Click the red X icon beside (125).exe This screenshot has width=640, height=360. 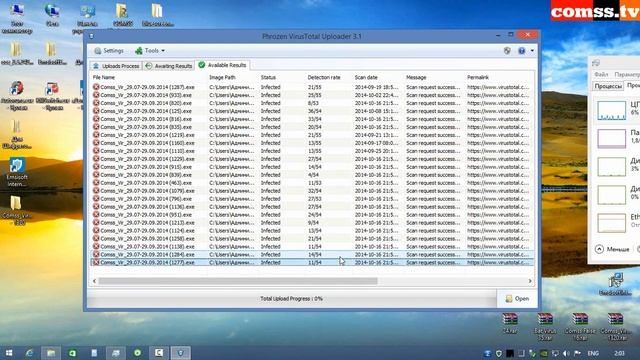click(96, 111)
